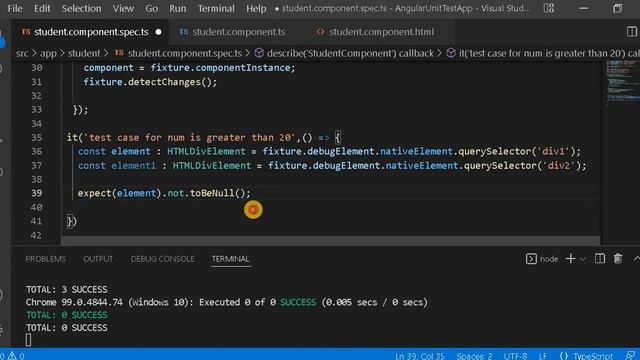This screenshot has width=640, height=360.
Task: Open the Edit menu
Action: [42, 8]
